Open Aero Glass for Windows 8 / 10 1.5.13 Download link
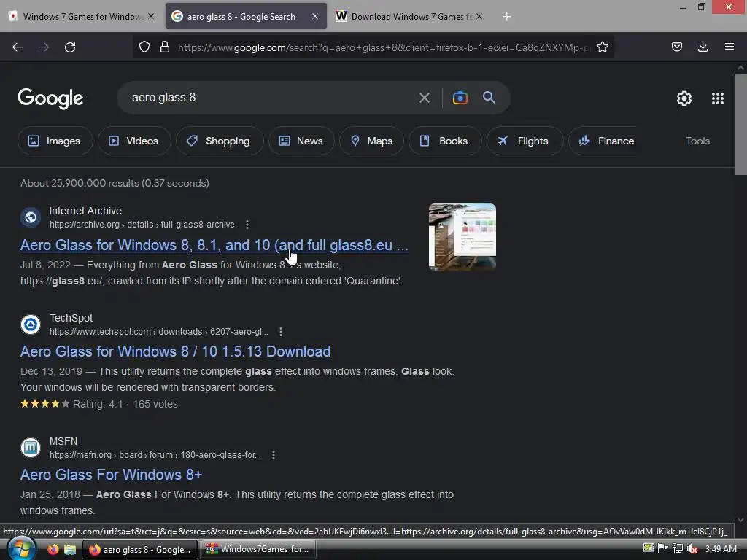The width and height of the screenshot is (747, 560). click(175, 351)
